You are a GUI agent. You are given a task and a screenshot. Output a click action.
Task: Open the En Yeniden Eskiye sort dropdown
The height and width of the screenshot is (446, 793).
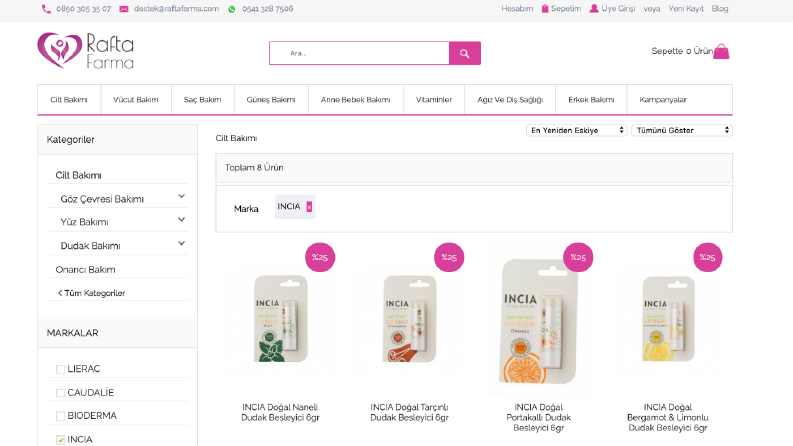[x=577, y=130]
